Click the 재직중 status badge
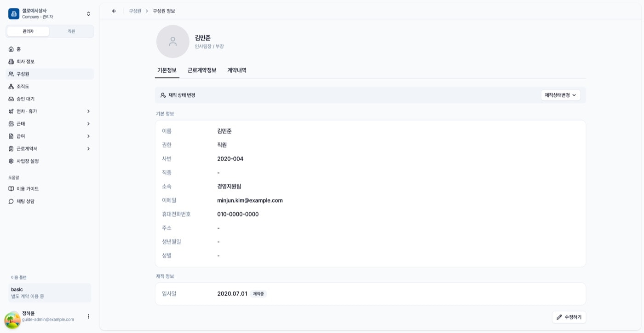 [x=259, y=294]
